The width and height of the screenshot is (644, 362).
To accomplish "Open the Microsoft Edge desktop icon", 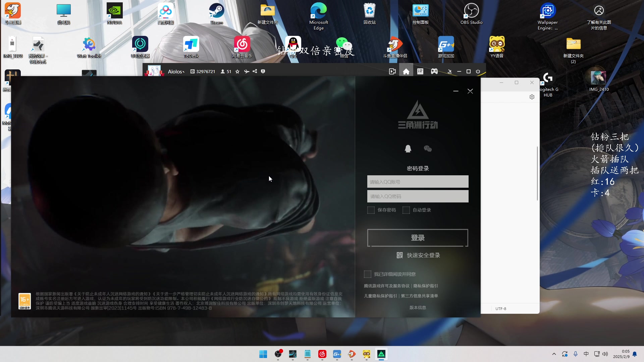I will (318, 16).
